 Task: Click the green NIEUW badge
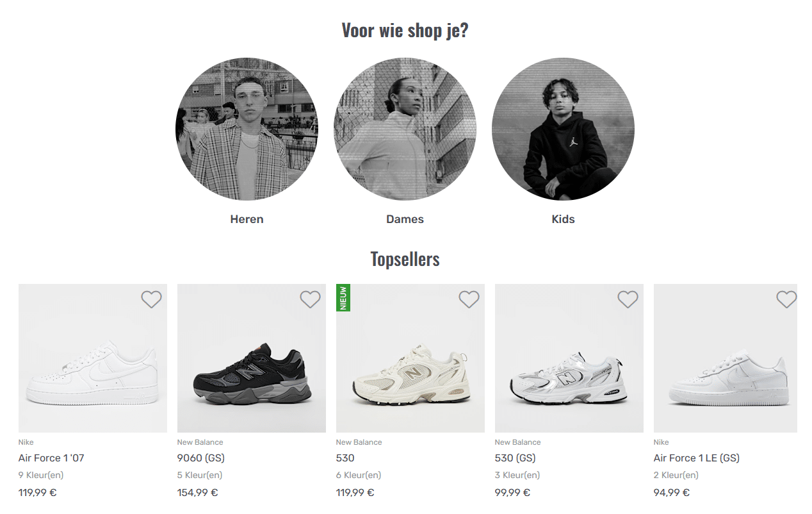(343, 298)
